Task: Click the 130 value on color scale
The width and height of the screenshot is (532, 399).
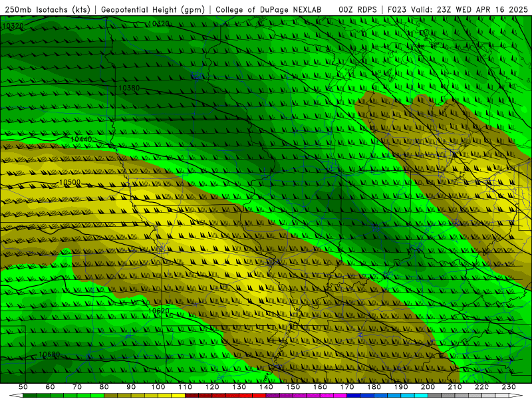Action: (x=239, y=387)
